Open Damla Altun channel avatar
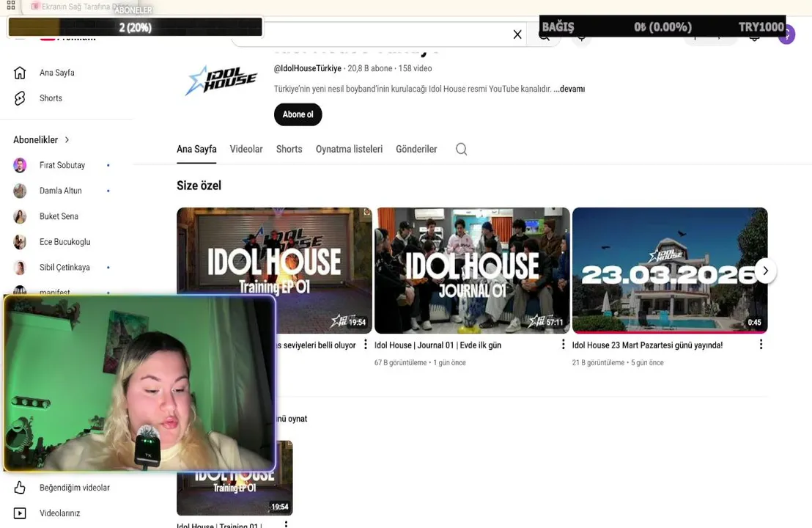Image resolution: width=812 pixels, height=528 pixels. 20,191
